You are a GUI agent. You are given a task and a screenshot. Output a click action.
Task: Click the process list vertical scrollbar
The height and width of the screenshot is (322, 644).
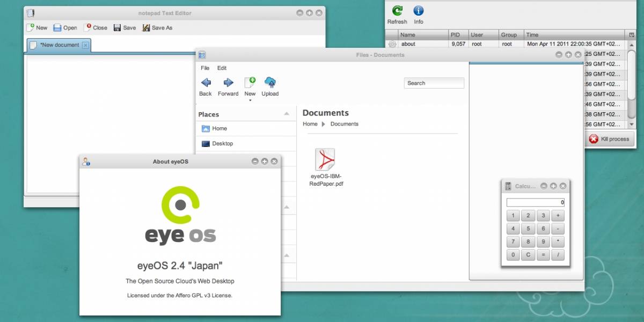pos(632,84)
